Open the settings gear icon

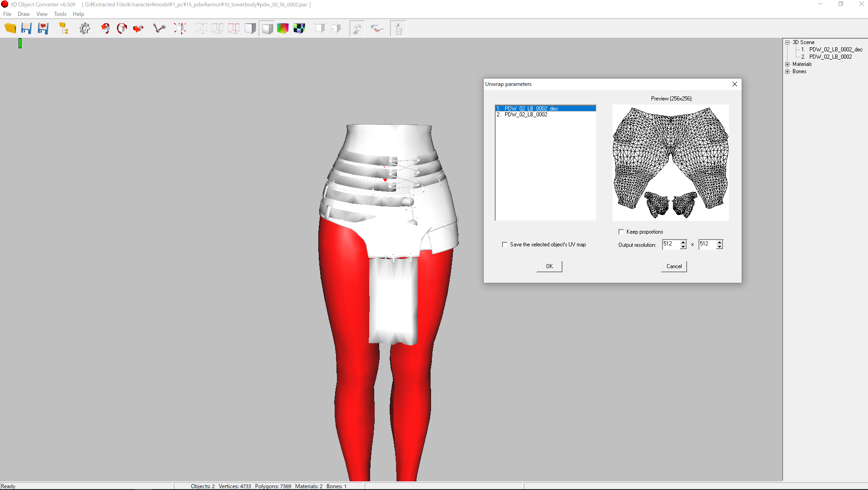point(85,29)
